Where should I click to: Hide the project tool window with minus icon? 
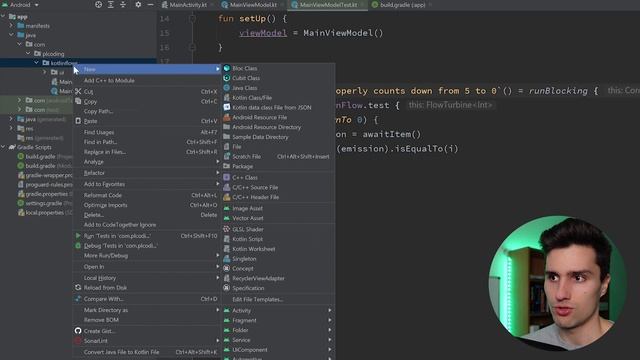coord(151,4)
